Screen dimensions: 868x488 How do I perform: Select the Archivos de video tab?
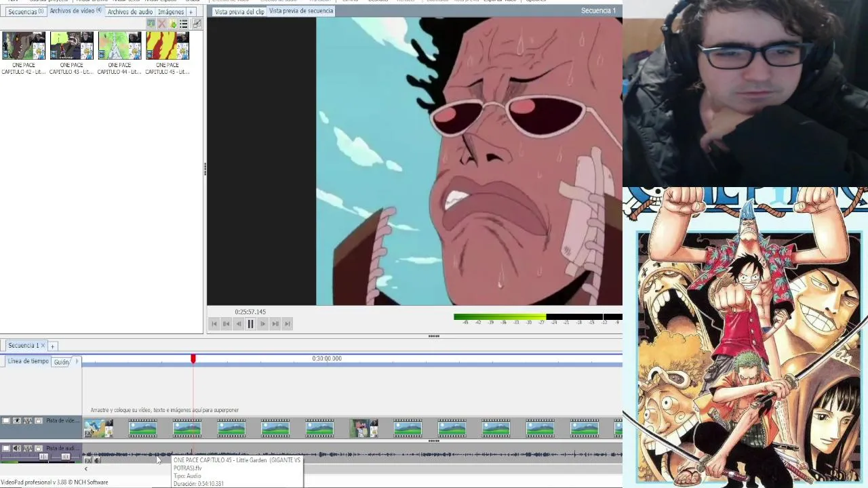pos(75,11)
